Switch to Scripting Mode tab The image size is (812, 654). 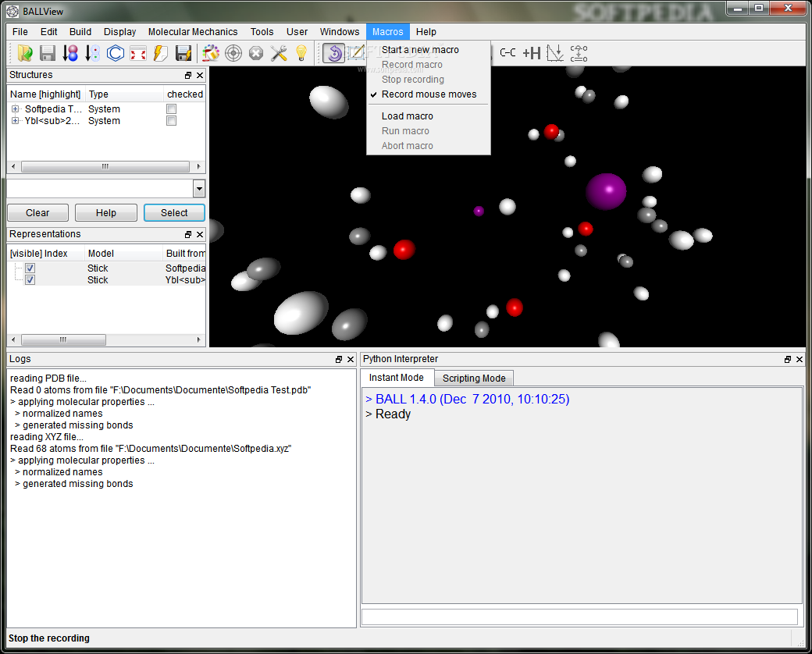pyautogui.click(x=474, y=379)
